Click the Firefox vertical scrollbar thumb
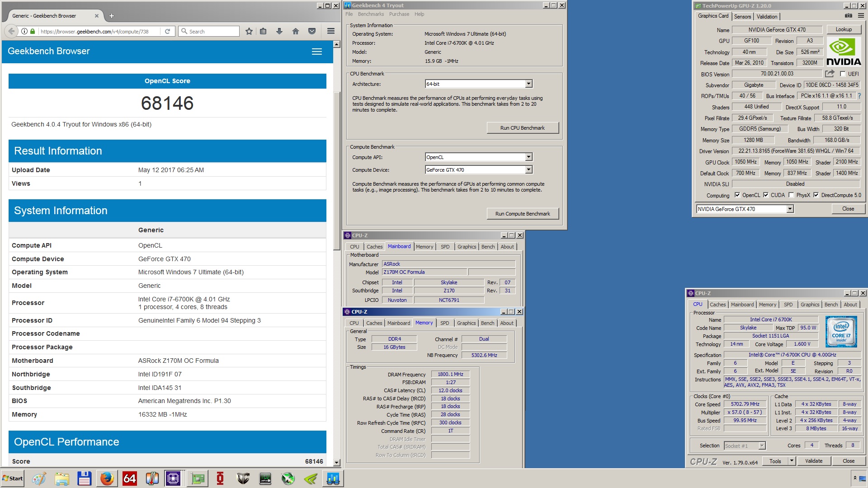Viewport: 868px width, 488px height. 336,171
